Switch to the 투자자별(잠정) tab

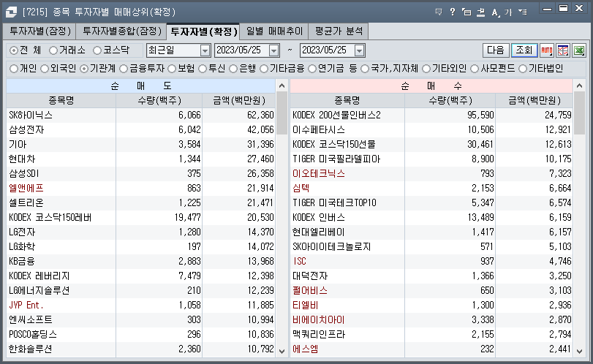coord(39,31)
